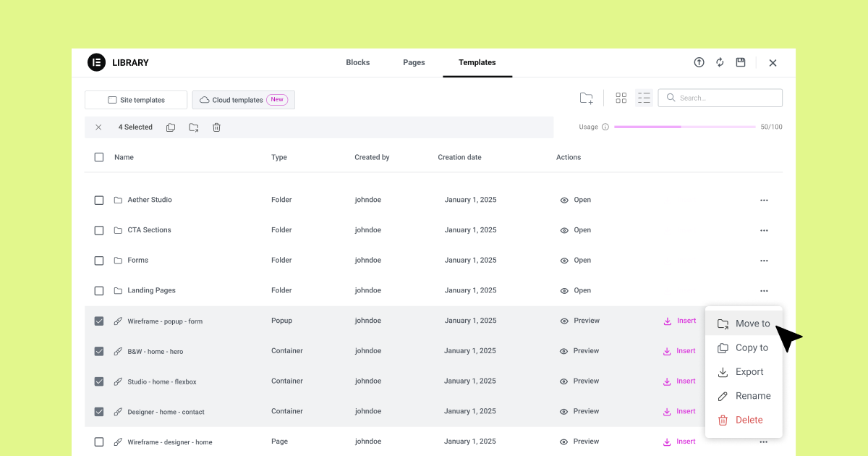Open the Import template icon in the header
This screenshot has height=456, width=868.
(x=699, y=62)
